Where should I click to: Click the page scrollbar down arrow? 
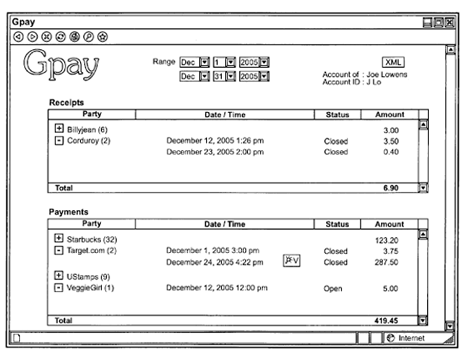(450, 326)
